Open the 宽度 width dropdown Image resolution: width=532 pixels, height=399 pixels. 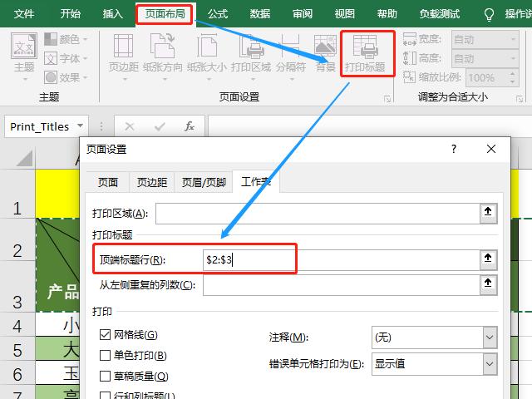point(512,39)
